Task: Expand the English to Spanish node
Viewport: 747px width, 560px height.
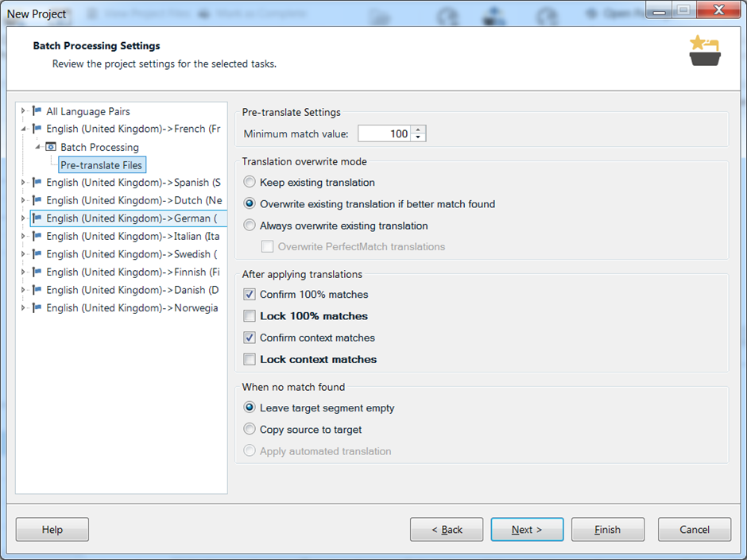Action: 23,183
